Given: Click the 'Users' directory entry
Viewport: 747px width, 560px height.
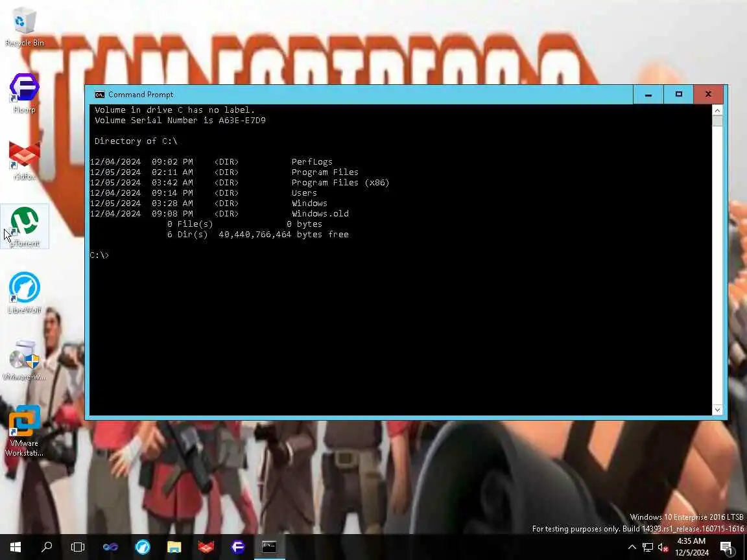Looking at the screenshot, I should coord(304,193).
